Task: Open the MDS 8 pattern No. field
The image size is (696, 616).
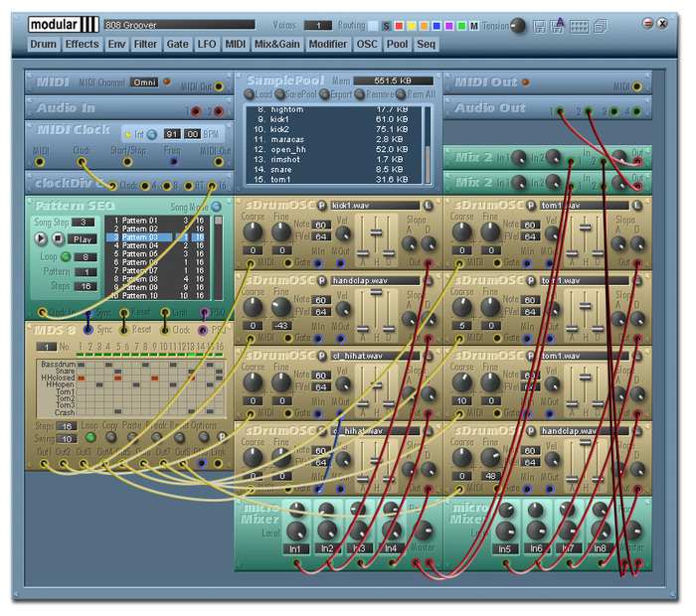Action: click(x=47, y=347)
